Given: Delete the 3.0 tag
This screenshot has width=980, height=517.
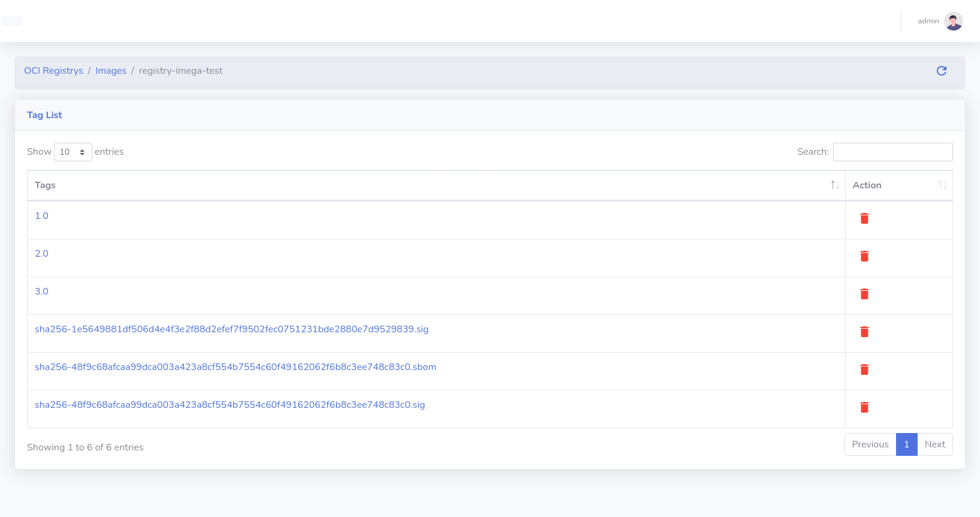Looking at the screenshot, I should 864,294.
